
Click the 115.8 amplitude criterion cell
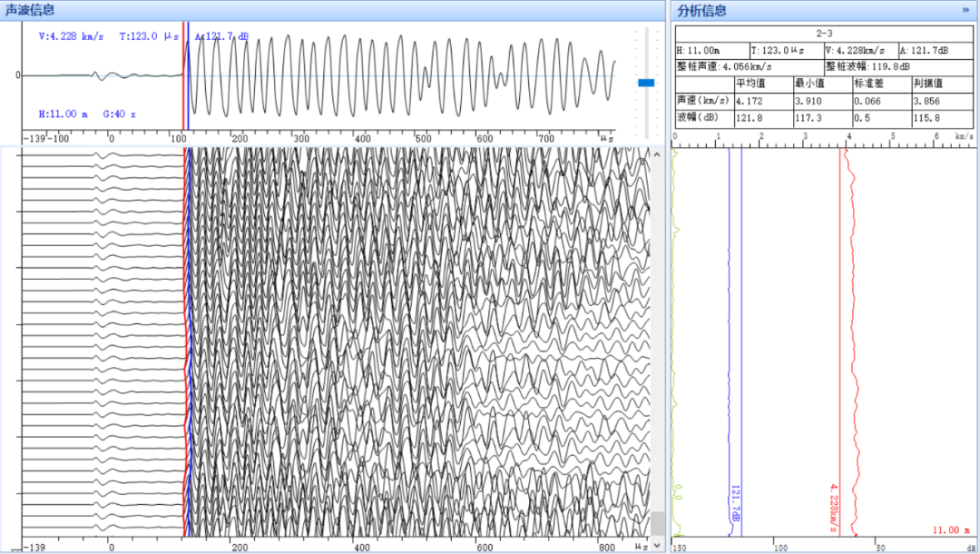click(942, 117)
